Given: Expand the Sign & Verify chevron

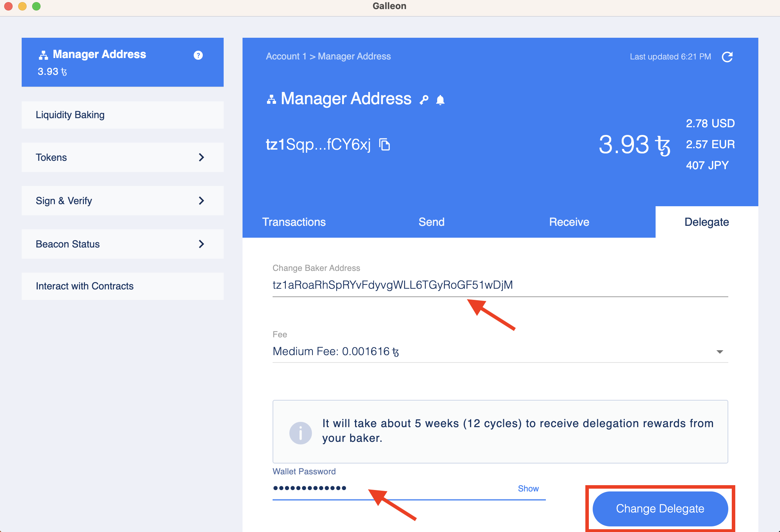Looking at the screenshot, I should pos(201,201).
